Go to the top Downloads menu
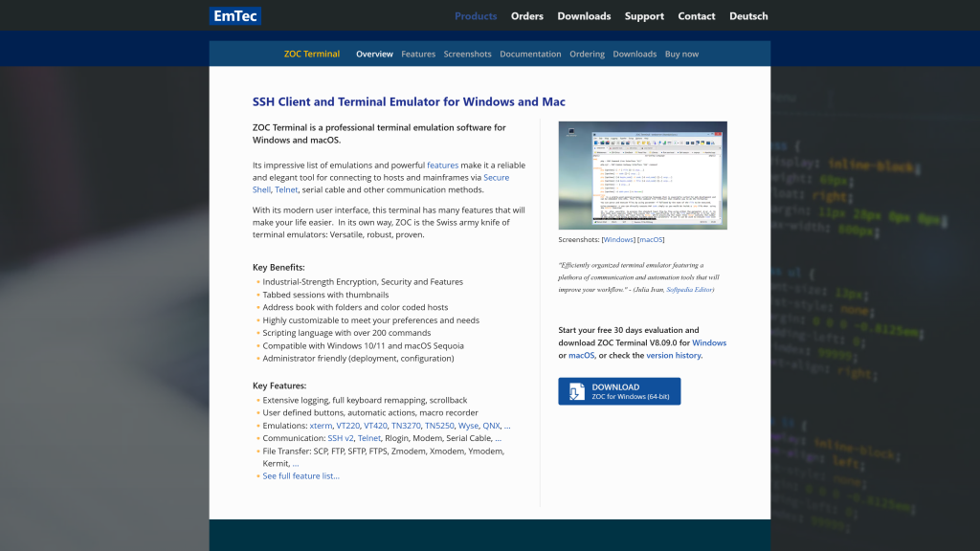Image resolution: width=980 pixels, height=551 pixels. (x=584, y=16)
